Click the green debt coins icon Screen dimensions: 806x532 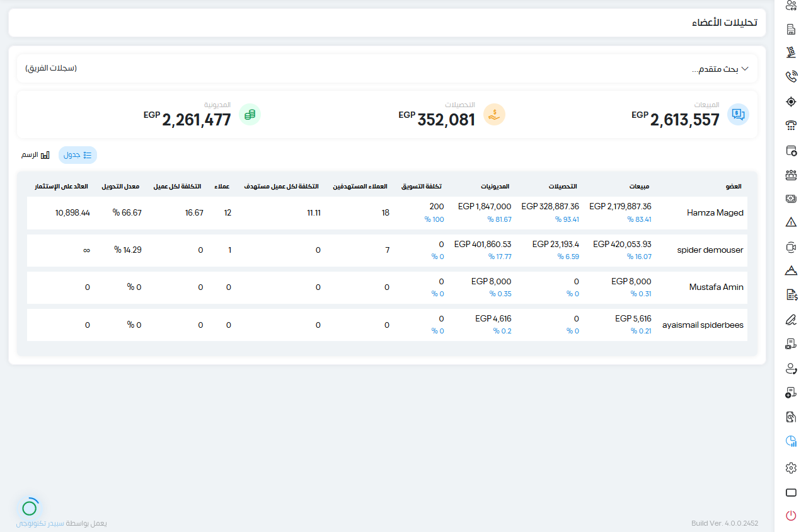point(250,114)
